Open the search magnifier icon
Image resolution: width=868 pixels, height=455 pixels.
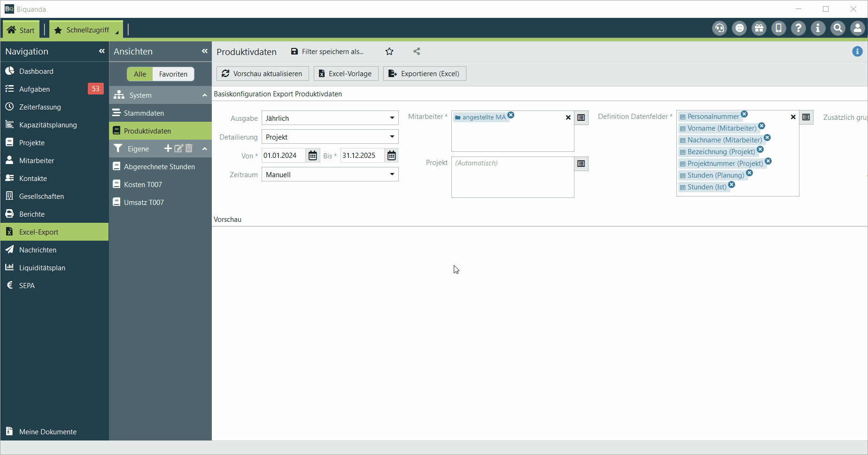coord(837,29)
